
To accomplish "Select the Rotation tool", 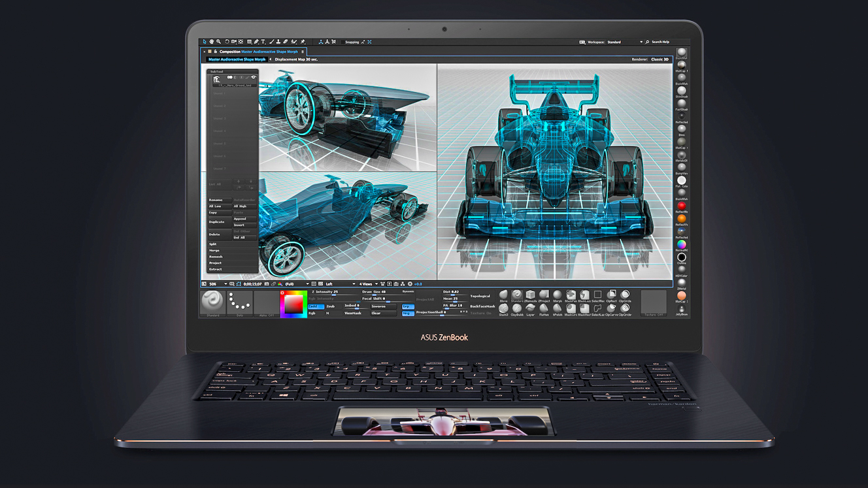I will (x=227, y=42).
